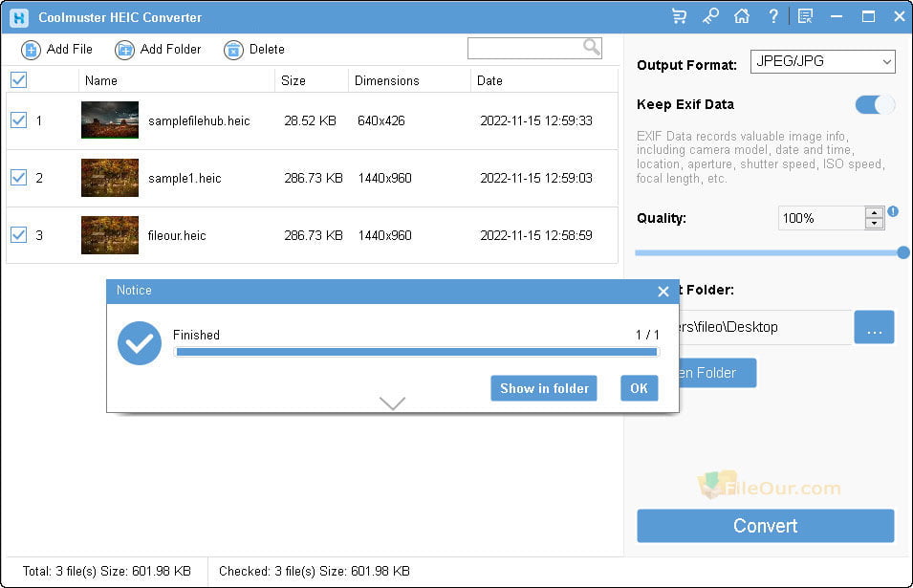
Task: Select the samplefilehub.heic file name
Action: click(199, 121)
